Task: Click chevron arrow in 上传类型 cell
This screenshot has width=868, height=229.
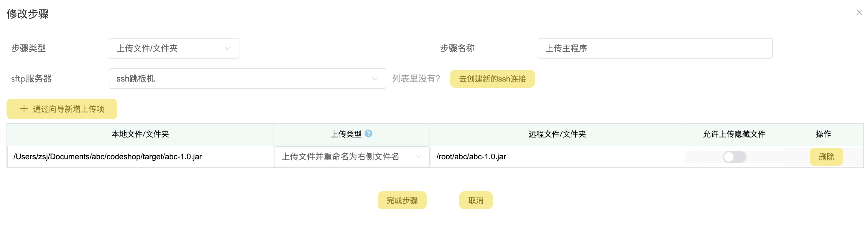Action: (418, 157)
